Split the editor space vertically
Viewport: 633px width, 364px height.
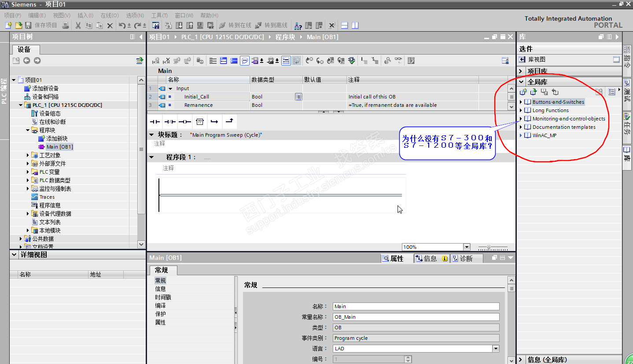coord(355,25)
